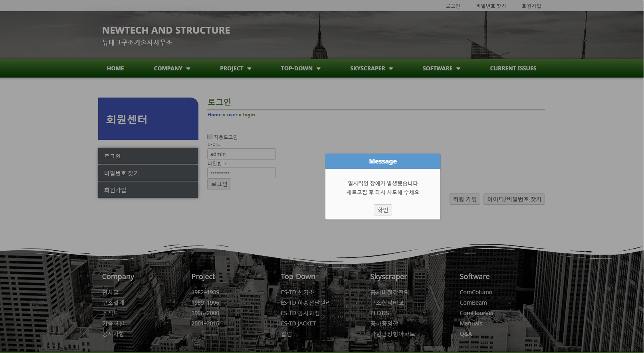Image resolution: width=644 pixels, height=353 pixels.
Task: Click the top-right 로그인 link
Action: pyautogui.click(x=453, y=6)
